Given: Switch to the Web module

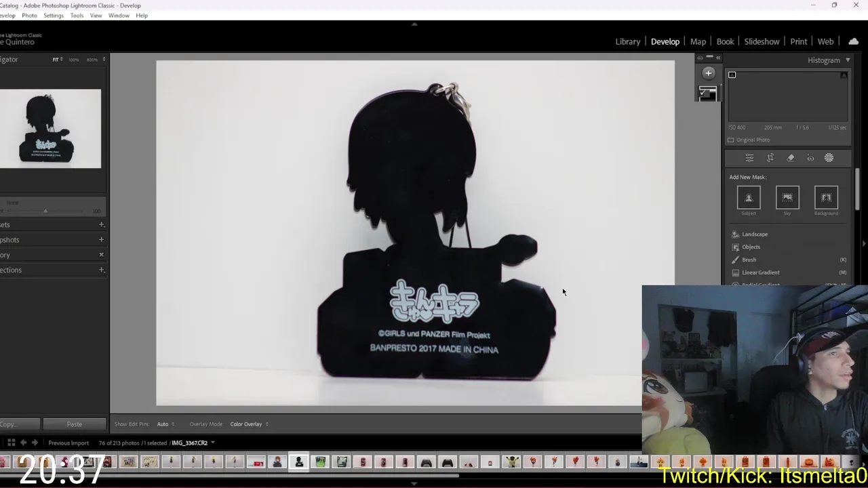Looking at the screenshot, I should pyautogui.click(x=825, y=41).
